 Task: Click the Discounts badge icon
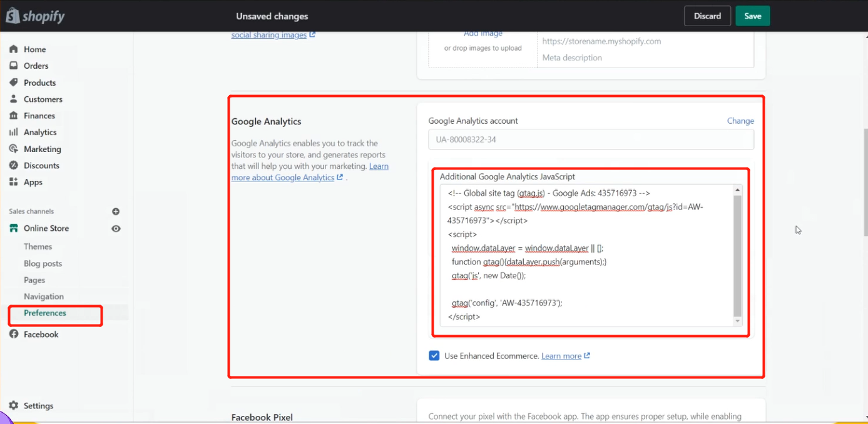[13, 166]
